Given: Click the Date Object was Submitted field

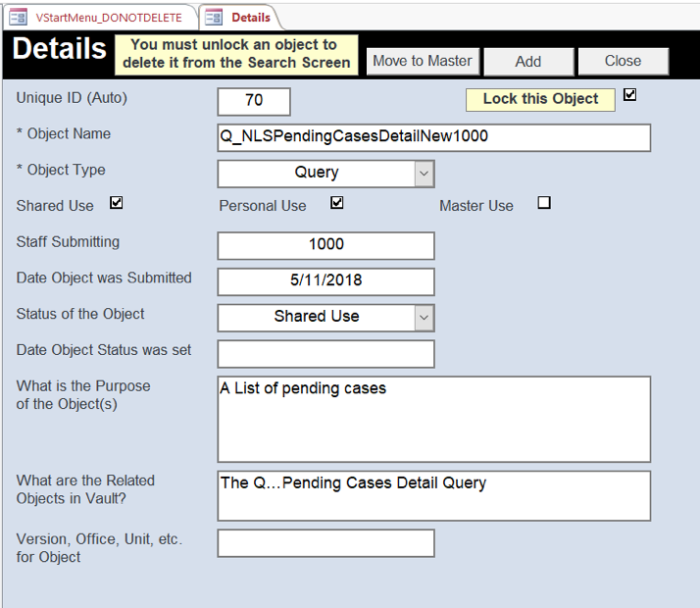Looking at the screenshot, I should [325, 280].
